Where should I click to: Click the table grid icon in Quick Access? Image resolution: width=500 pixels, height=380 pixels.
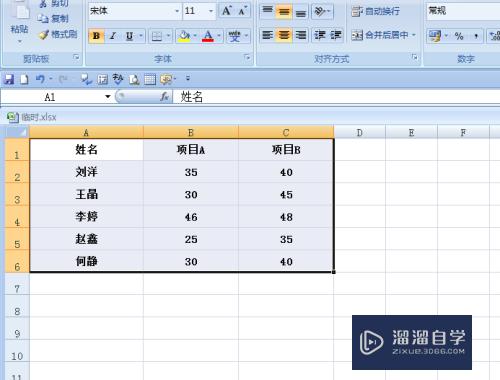[150, 79]
